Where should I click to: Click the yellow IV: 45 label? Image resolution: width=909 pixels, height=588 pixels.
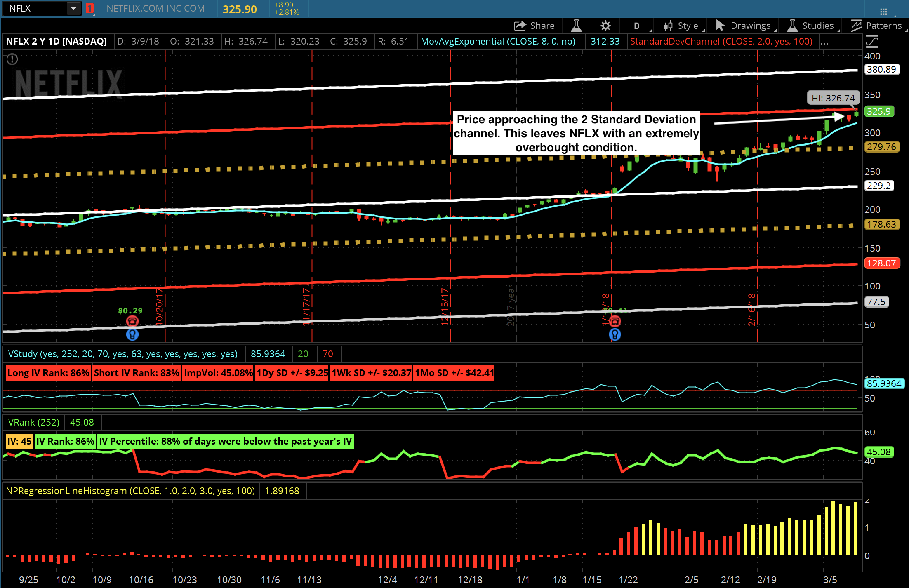click(19, 441)
